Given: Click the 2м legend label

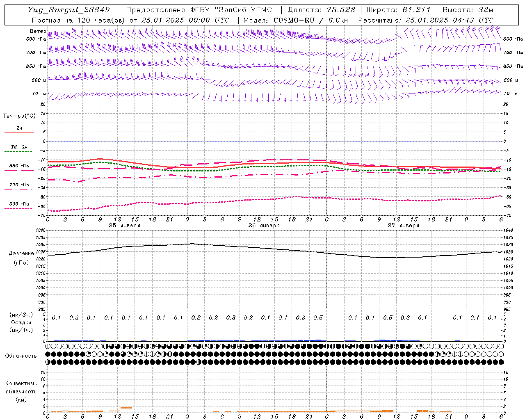Looking at the screenshot, I should (19, 128).
